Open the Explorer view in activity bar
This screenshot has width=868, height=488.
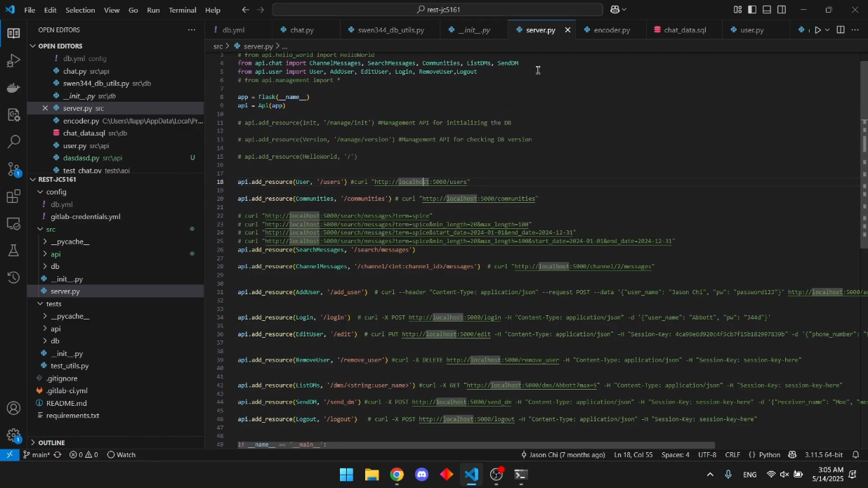click(13, 33)
